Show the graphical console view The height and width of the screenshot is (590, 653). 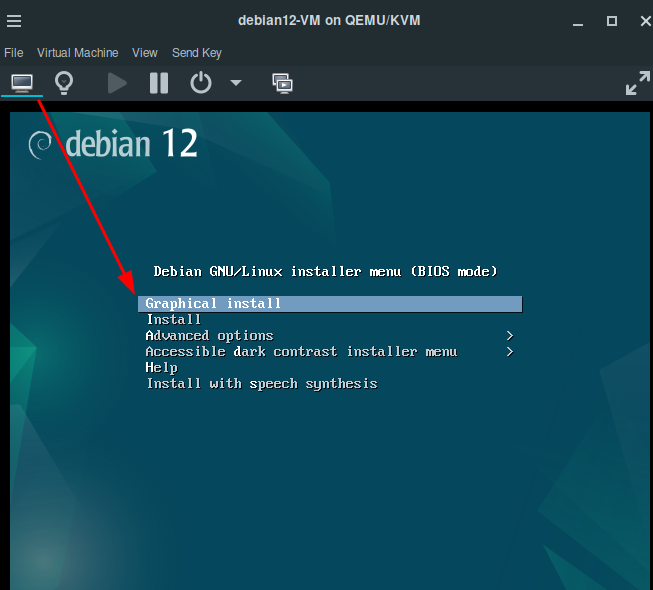[22, 83]
